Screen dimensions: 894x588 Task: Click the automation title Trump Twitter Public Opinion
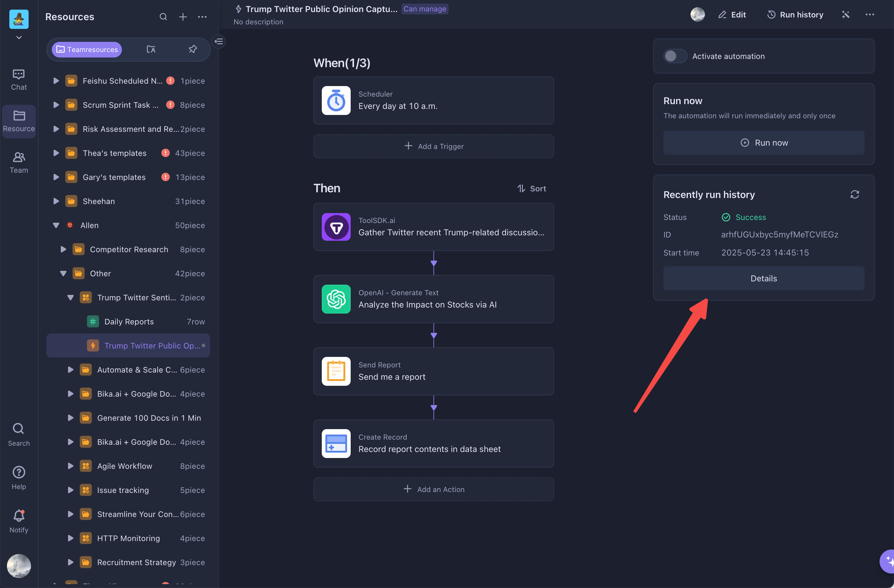pyautogui.click(x=321, y=9)
